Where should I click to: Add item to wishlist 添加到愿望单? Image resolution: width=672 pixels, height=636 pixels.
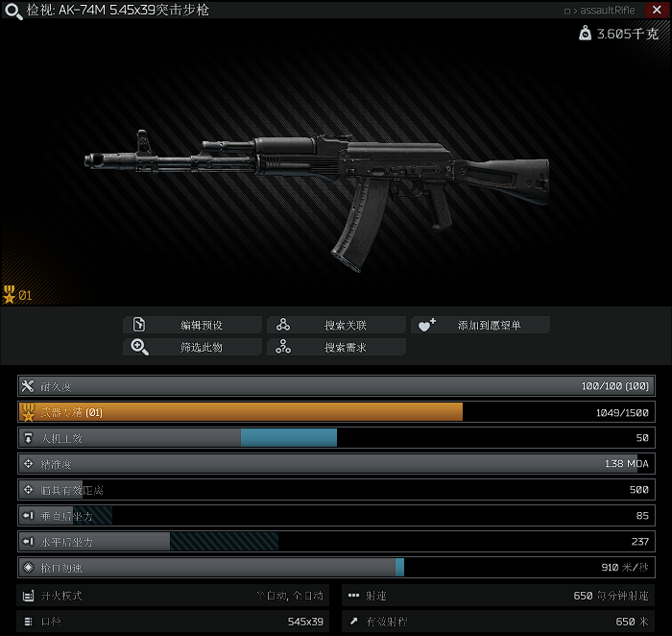(x=480, y=325)
